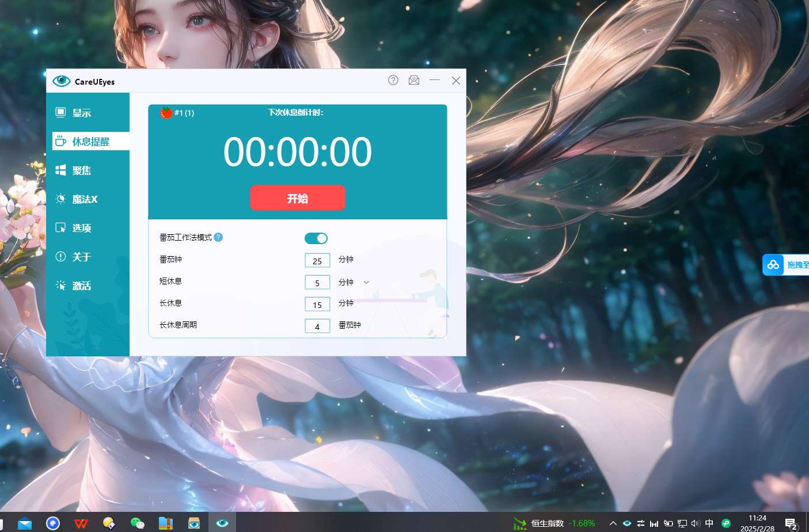Click the CareUEyes eye icon in system tray

point(627,523)
